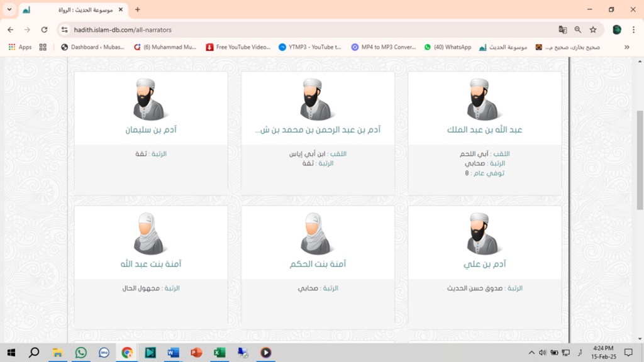Viewport: 644px width, 362px height.
Task: Select the موسوعة الحديث : الرواة tab
Action: coord(74,9)
